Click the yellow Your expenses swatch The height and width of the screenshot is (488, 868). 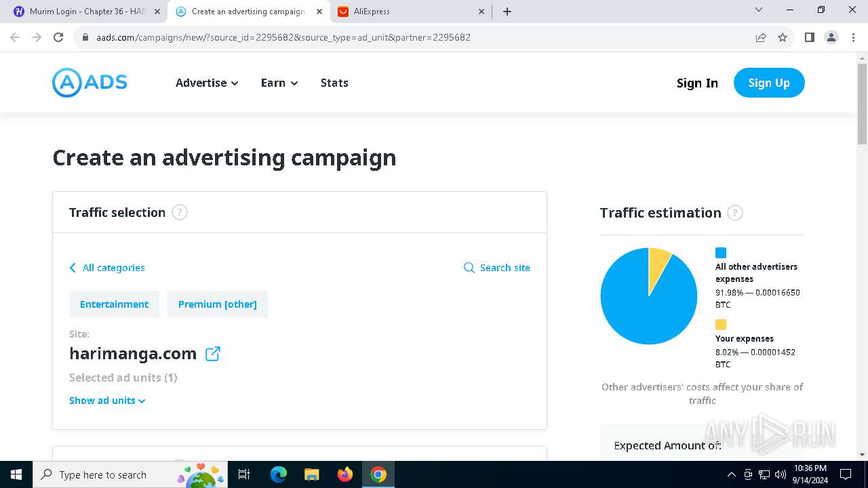[721, 325]
